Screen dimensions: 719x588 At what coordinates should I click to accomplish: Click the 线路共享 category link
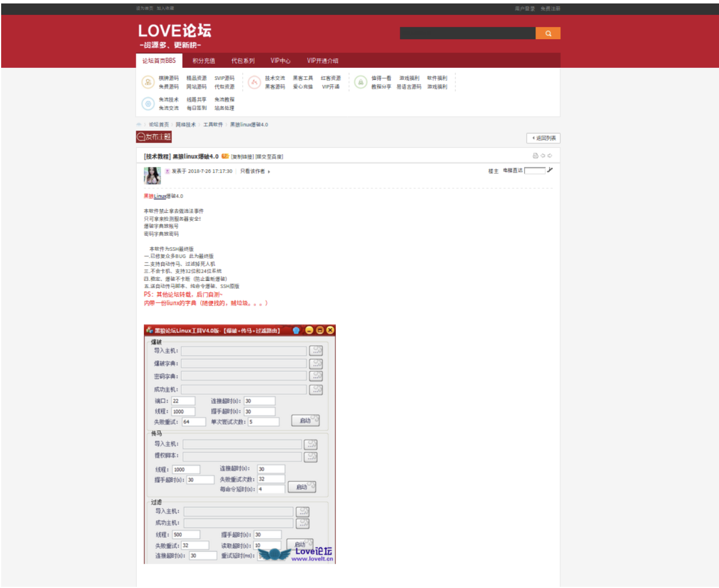[196, 100]
